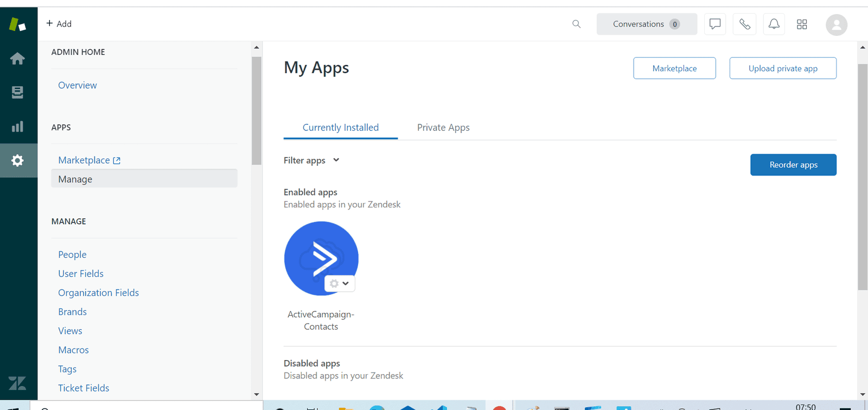868x410 pixels.
Task: Open the Admin gear icon
Action: (17, 160)
